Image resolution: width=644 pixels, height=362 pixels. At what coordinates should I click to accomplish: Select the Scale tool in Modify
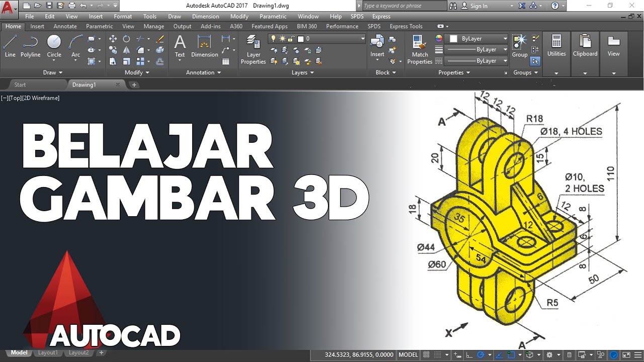(126, 61)
